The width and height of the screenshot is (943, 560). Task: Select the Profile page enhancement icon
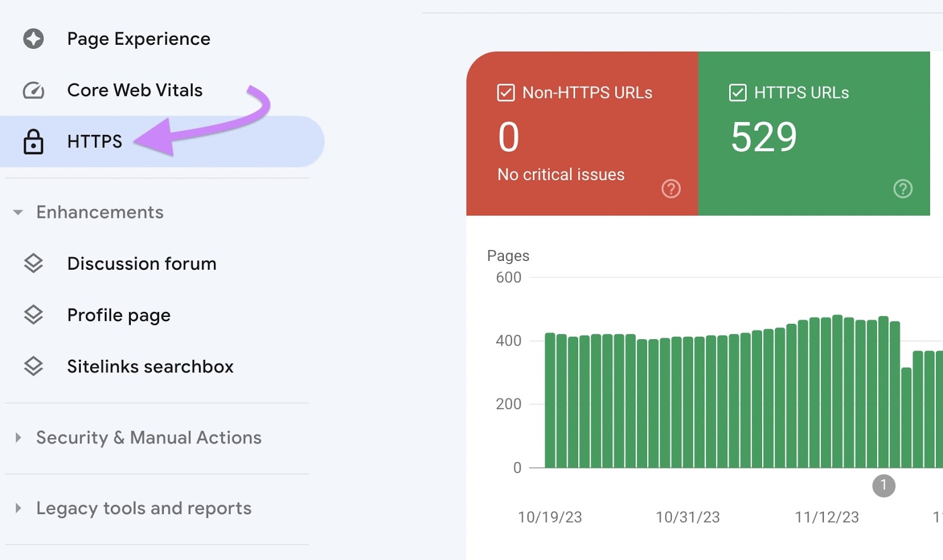34,314
